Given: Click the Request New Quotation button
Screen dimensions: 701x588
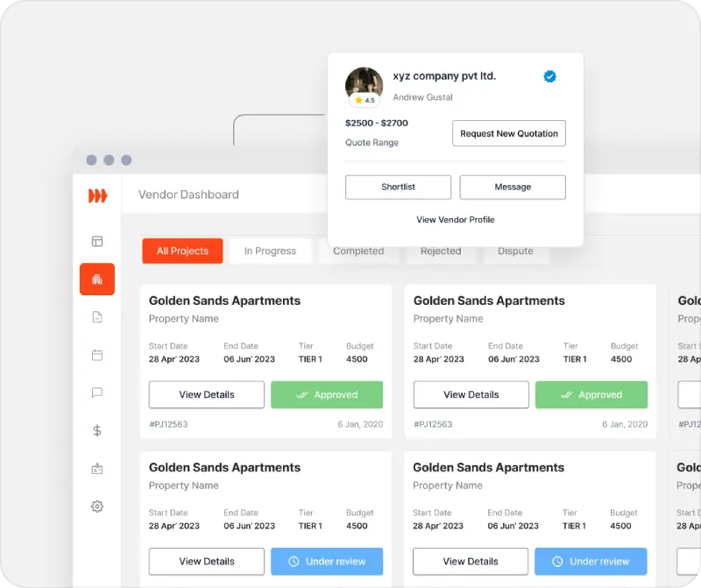Looking at the screenshot, I should point(509,134).
